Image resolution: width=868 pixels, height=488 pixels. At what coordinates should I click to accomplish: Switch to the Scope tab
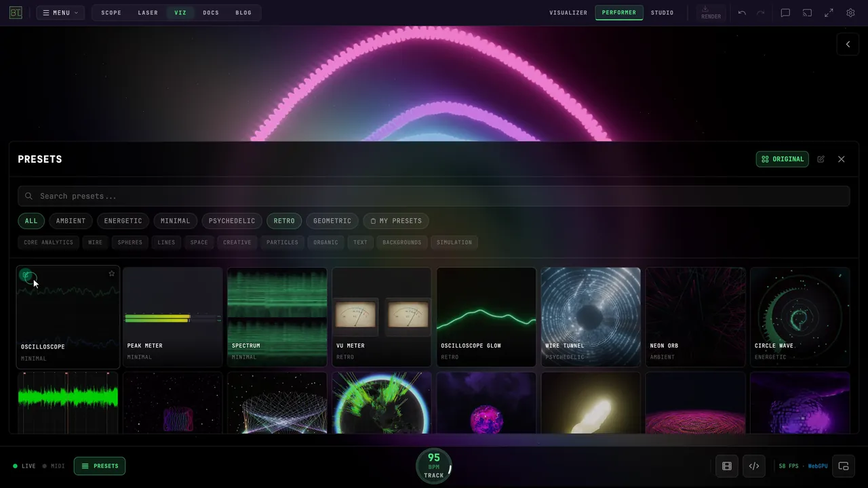click(x=111, y=13)
